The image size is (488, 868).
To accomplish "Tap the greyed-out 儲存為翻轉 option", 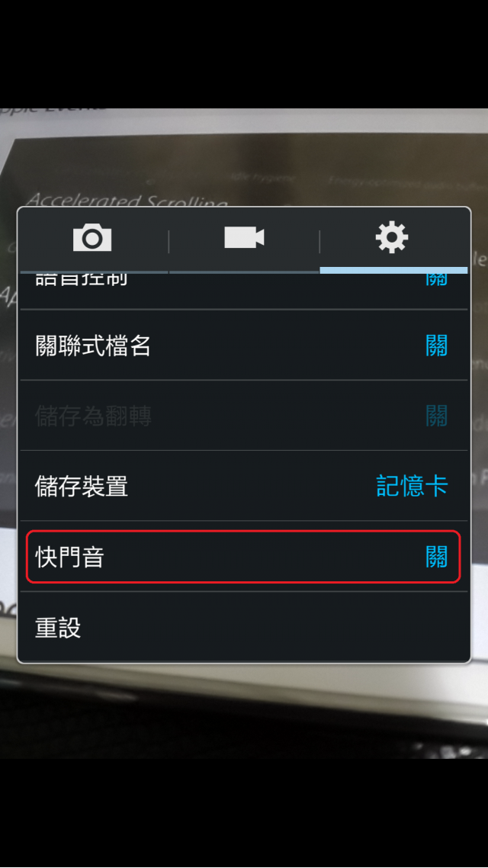I will click(93, 416).
